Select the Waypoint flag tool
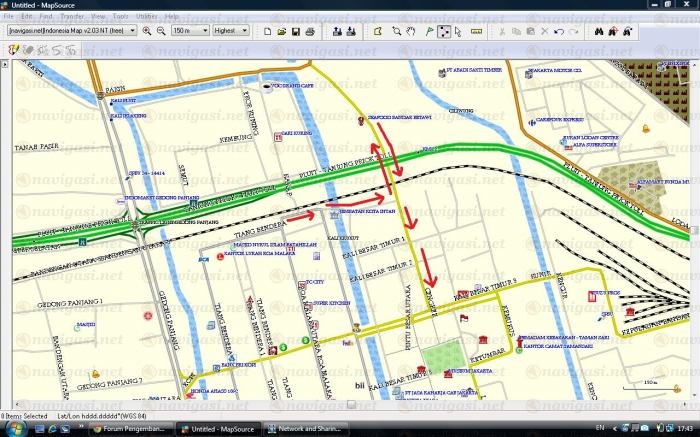 click(427, 31)
